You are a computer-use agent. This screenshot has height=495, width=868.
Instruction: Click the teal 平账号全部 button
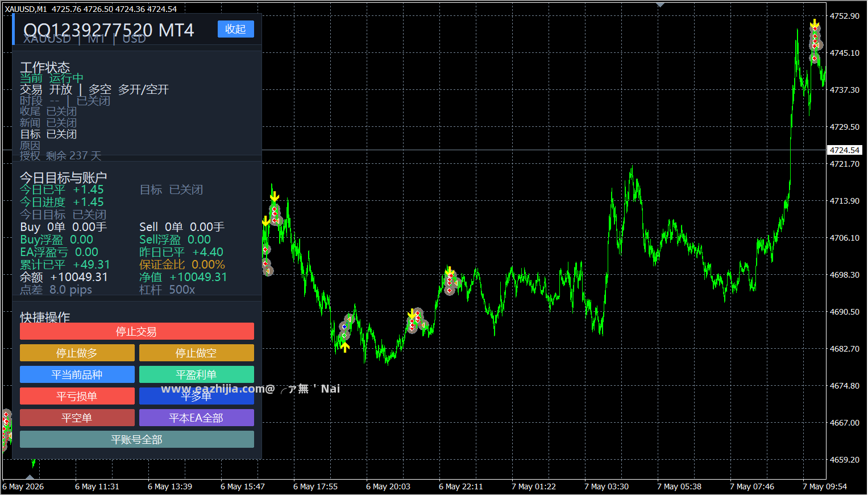[137, 439]
